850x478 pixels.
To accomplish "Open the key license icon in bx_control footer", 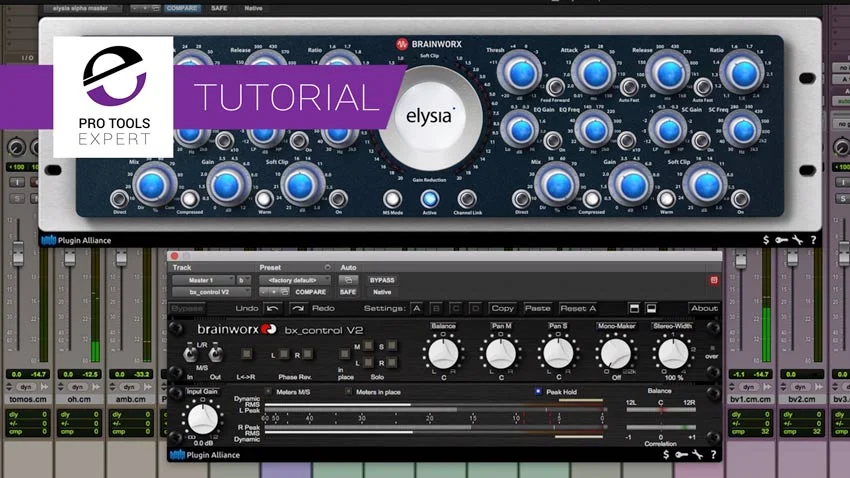I will (x=681, y=455).
